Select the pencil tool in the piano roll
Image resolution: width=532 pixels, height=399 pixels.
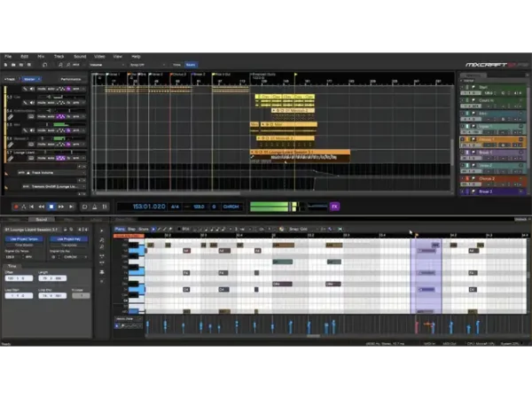click(x=159, y=230)
